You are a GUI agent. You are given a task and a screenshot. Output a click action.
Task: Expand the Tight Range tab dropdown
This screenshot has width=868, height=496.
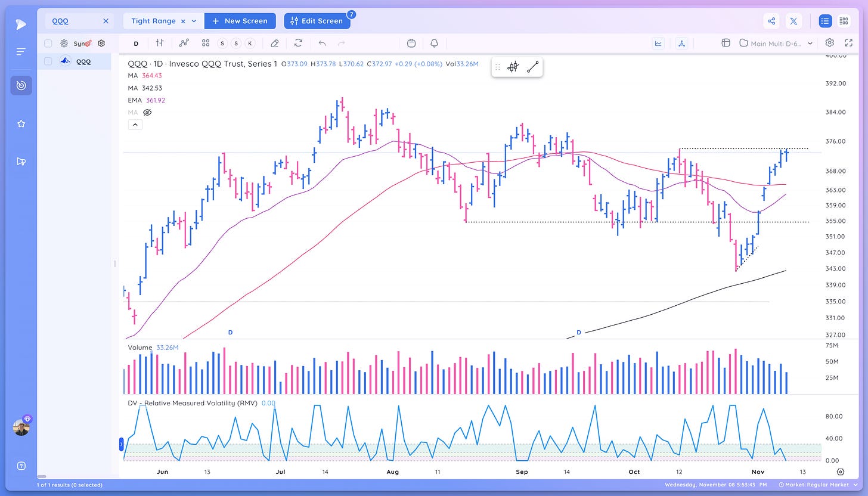point(194,21)
